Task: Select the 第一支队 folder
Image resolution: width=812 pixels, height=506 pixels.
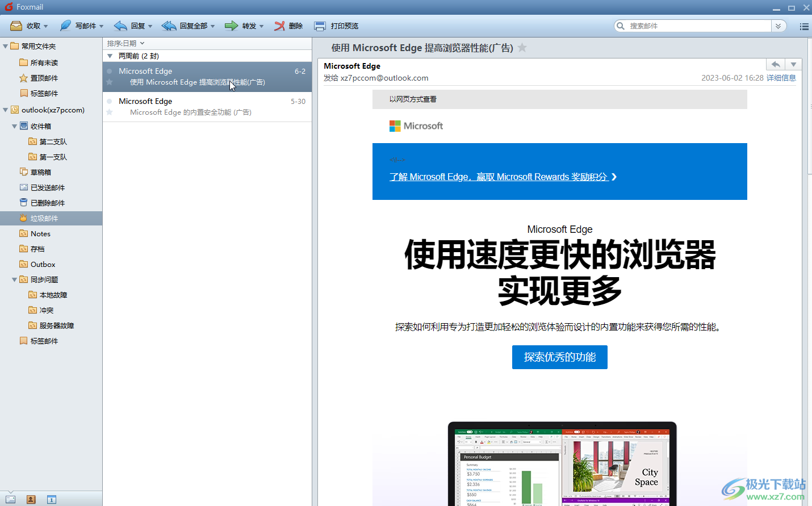Action: click(x=53, y=157)
